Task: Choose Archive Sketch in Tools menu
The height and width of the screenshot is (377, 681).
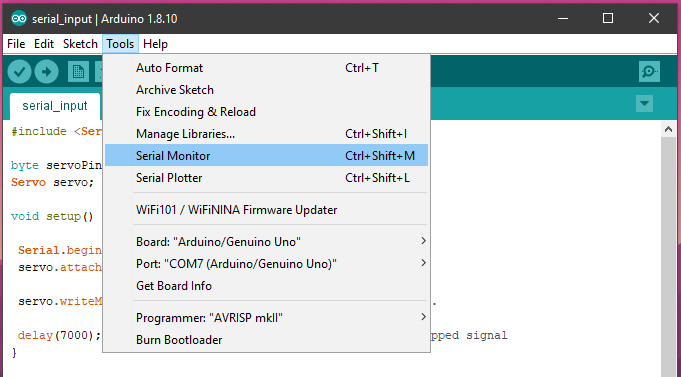Action: [x=266, y=90]
